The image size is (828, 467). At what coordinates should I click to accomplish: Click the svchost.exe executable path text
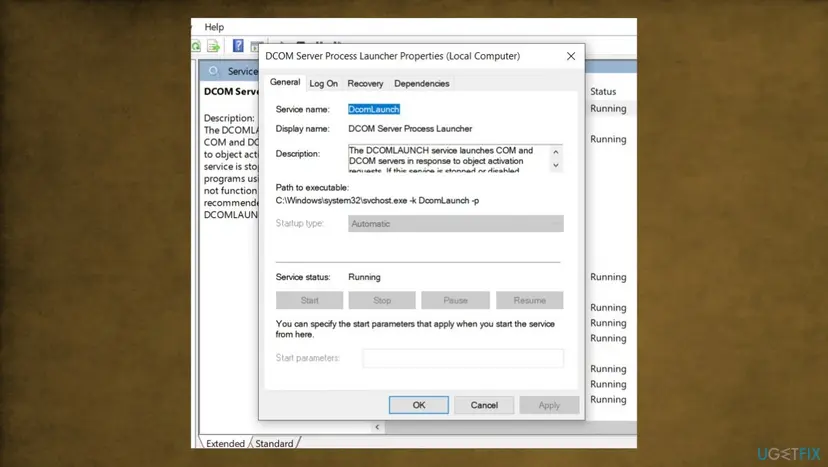coord(377,201)
